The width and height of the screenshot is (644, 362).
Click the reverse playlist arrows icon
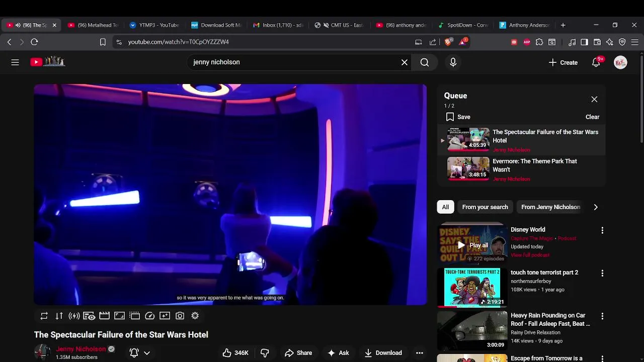(59, 316)
